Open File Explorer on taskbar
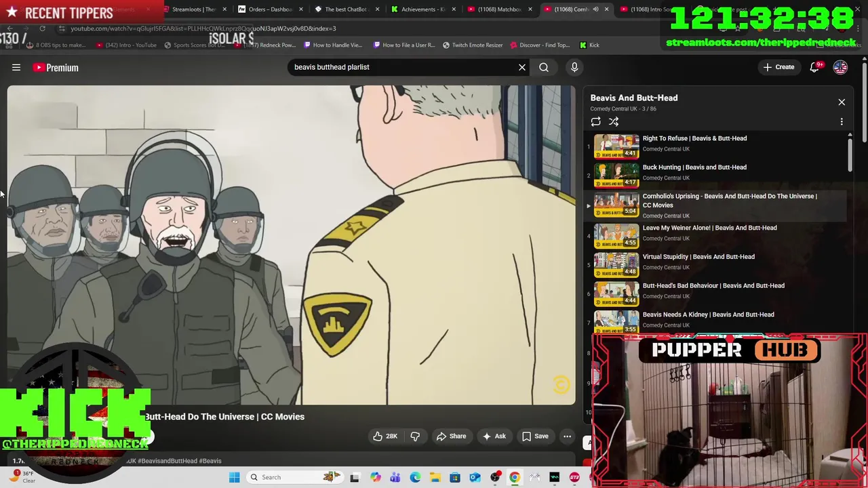Image resolution: width=868 pixels, height=488 pixels. tap(435, 477)
